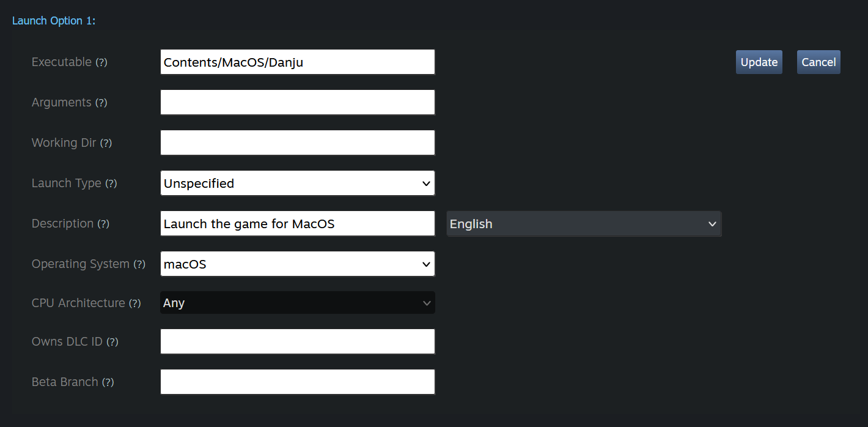Image resolution: width=868 pixels, height=427 pixels.
Task: Open the Launch Type dropdown
Action: [297, 183]
